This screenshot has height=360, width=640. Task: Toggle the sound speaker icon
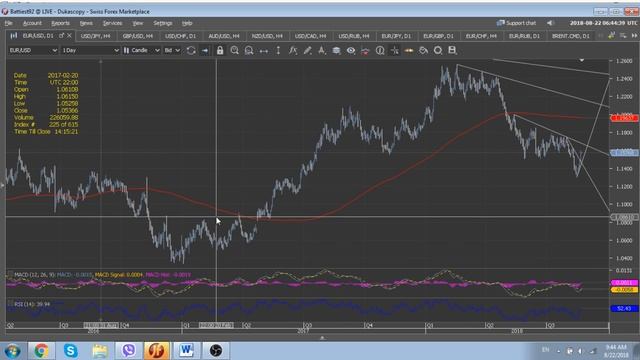coord(550,23)
